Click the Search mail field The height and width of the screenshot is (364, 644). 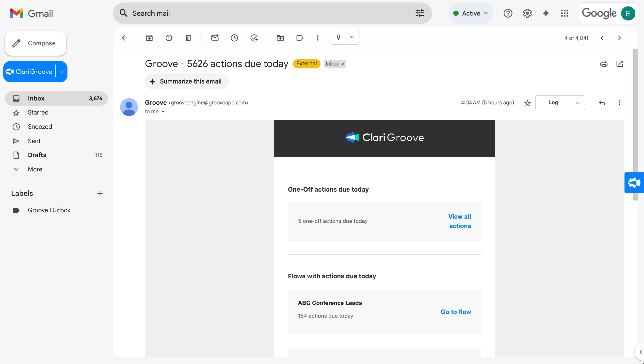point(272,13)
